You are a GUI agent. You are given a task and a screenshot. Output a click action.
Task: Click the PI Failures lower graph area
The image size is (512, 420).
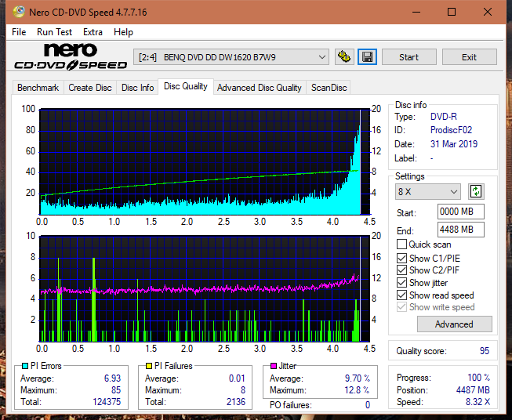tap(205, 288)
